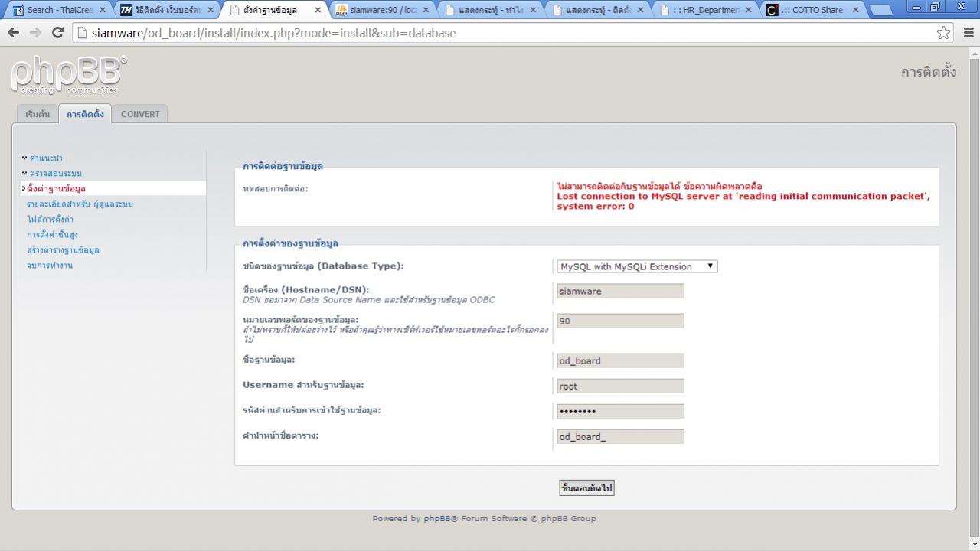Switch to siamware:90 phpMyAdmin tab
The width and height of the screenshot is (980, 551).
coord(381,10)
